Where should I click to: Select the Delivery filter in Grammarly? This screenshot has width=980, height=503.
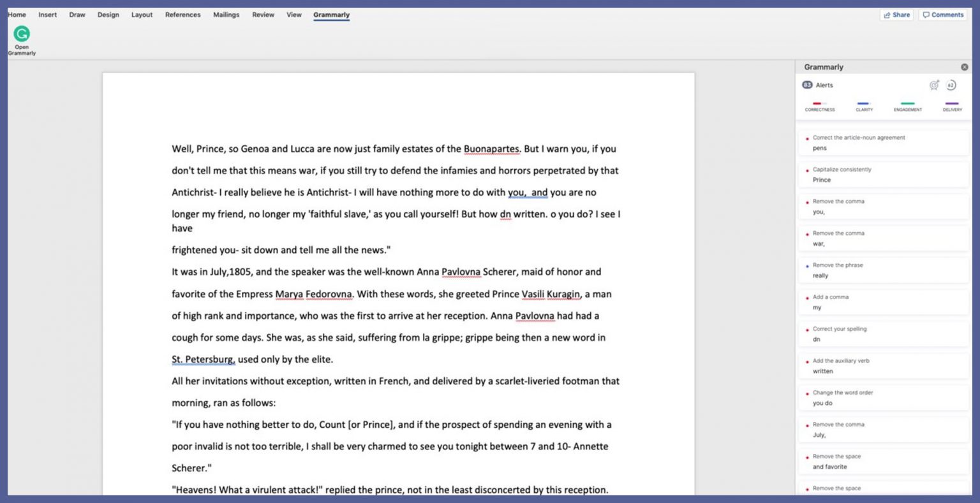[x=951, y=107]
